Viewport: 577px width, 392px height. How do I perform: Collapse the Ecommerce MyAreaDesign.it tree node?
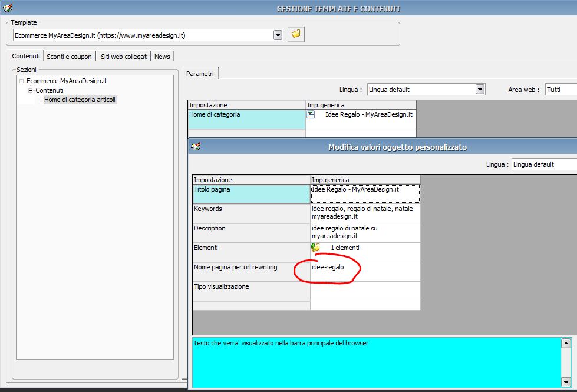[22, 81]
